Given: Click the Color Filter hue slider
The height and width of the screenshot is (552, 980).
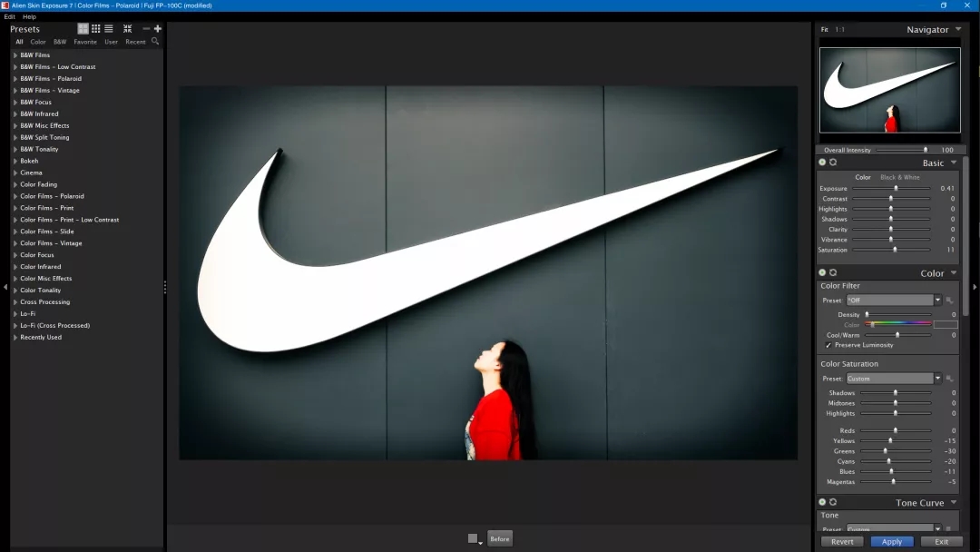Looking at the screenshot, I should tap(898, 324).
